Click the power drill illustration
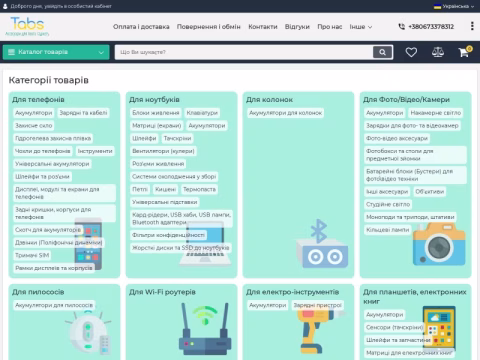Screen dimensions: 480x360 pyautogui.click(x=322, y=328)
